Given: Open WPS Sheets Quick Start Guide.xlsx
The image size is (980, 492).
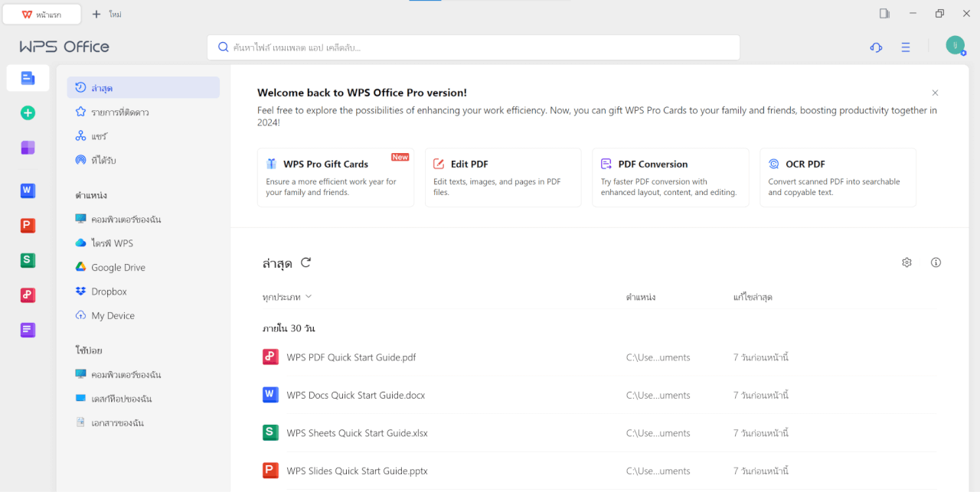Looking at the screenshot, I should [599, 433].
